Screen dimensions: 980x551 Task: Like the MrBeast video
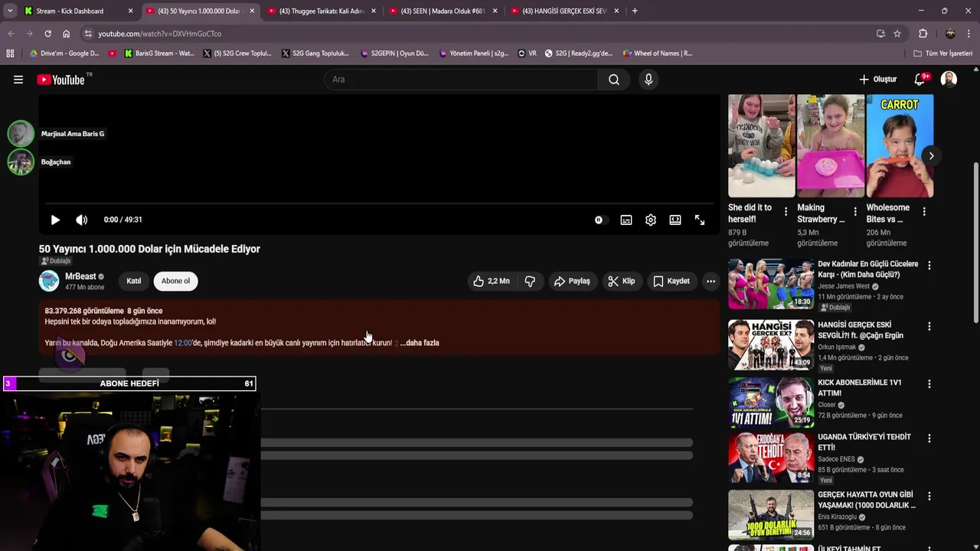coord(491,281)
